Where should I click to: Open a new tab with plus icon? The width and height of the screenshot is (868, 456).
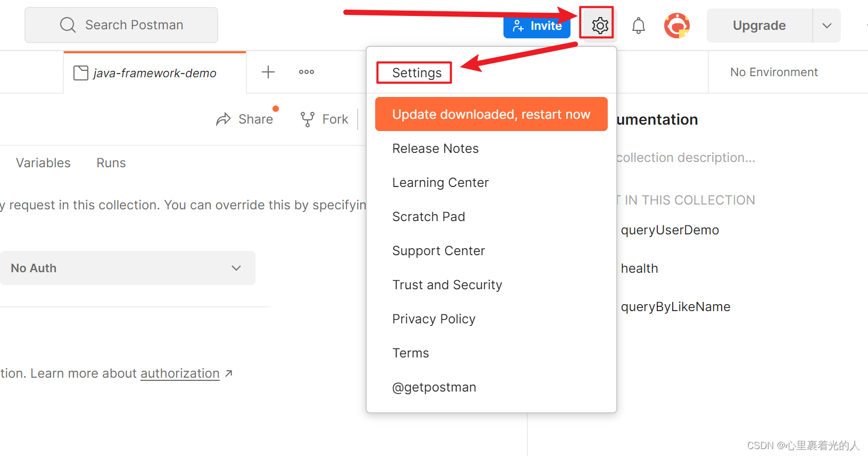268,72
